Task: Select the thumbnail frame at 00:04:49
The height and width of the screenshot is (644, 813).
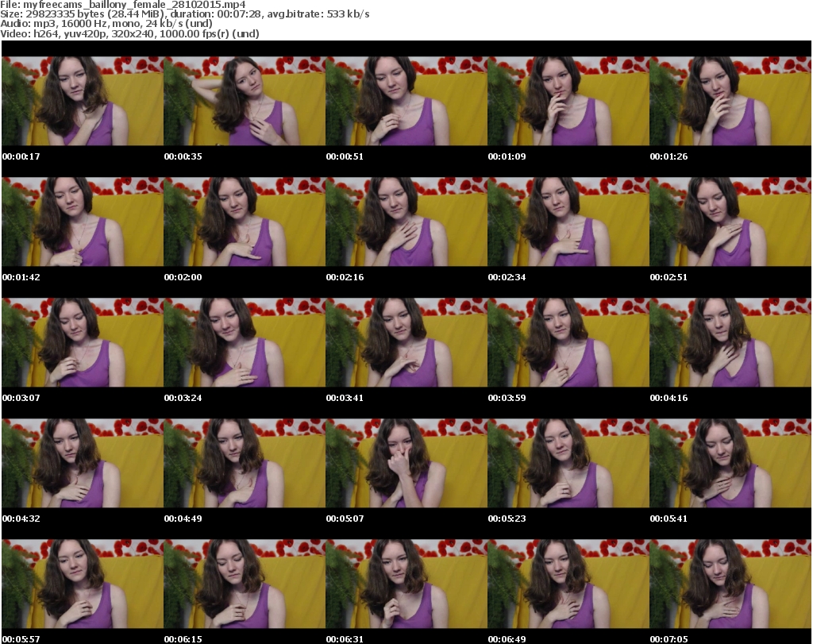Action: tap(245, 464)
